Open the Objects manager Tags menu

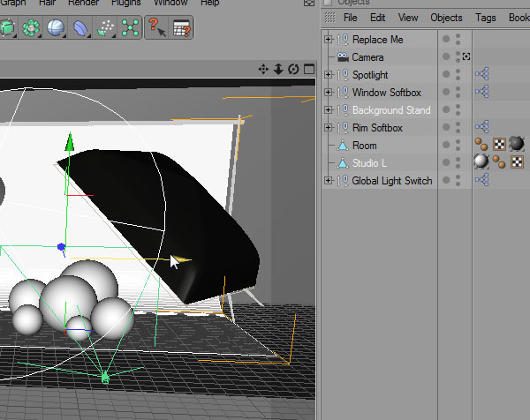485,18
